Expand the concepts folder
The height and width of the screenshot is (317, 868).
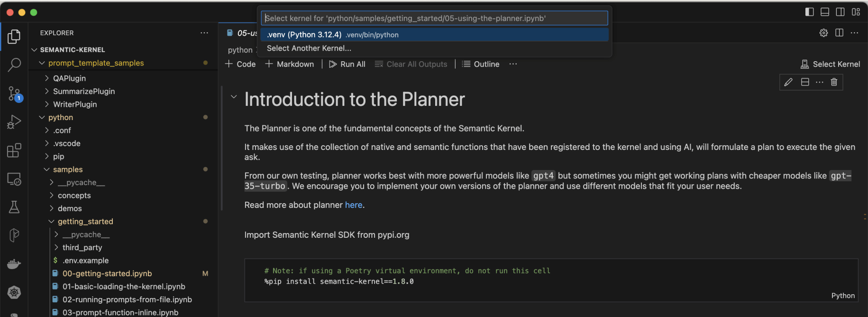pos(52,196)
